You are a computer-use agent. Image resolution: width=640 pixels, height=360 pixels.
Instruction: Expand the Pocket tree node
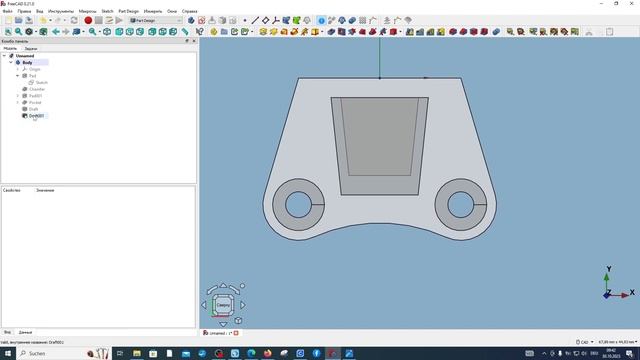point(18,102)
